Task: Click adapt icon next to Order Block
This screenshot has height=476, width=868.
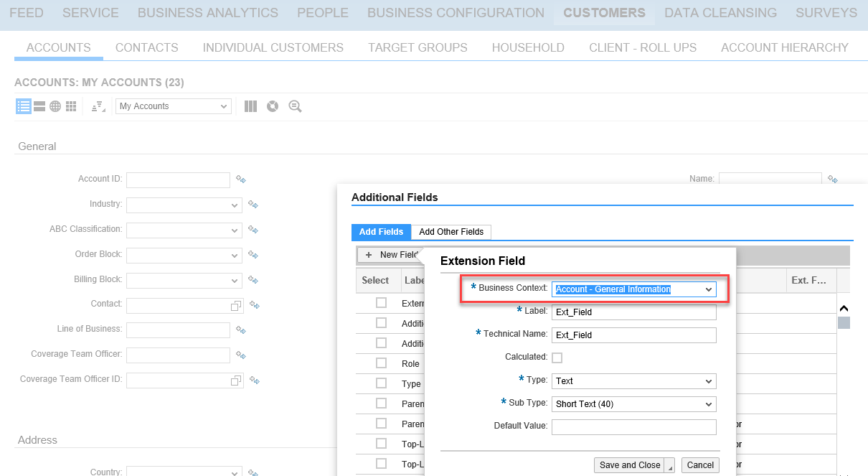Action: tap(253, 255)
